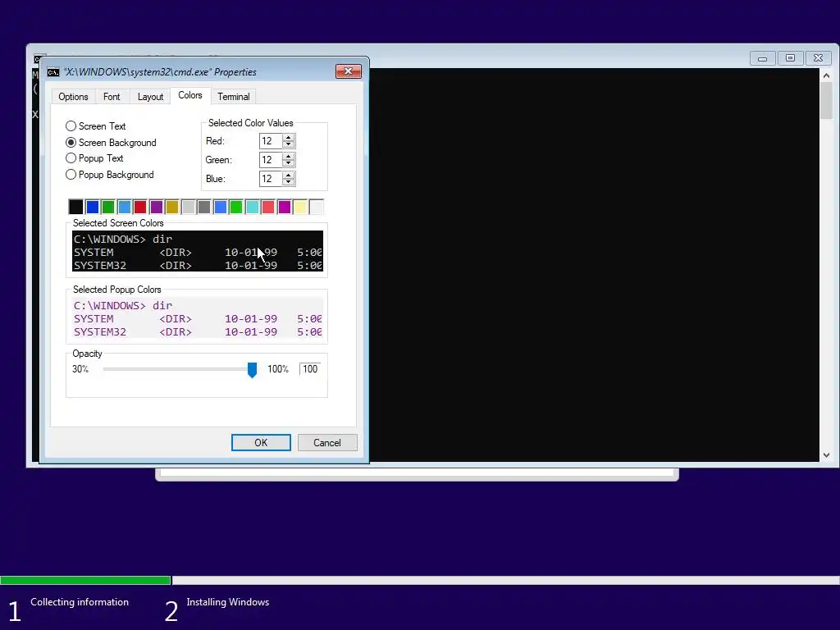Decrease the Red value with down arrow

coord(289,144)
